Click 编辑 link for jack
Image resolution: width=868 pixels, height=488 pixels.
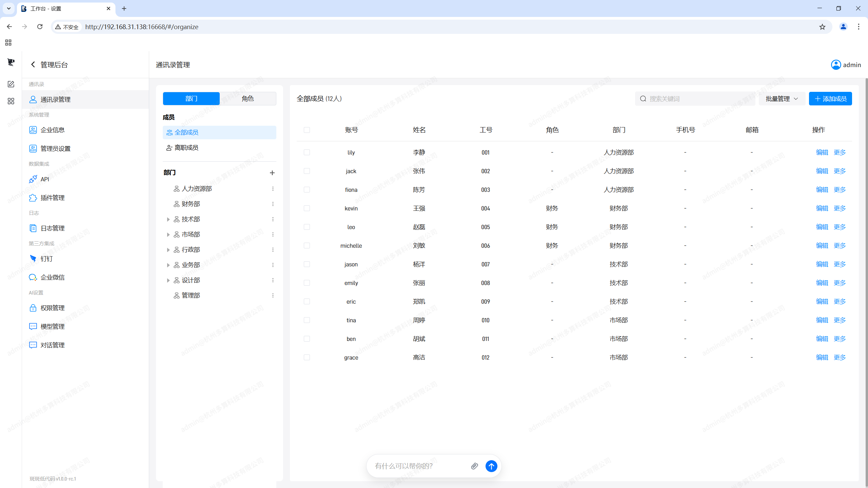(x=822, y=171)
